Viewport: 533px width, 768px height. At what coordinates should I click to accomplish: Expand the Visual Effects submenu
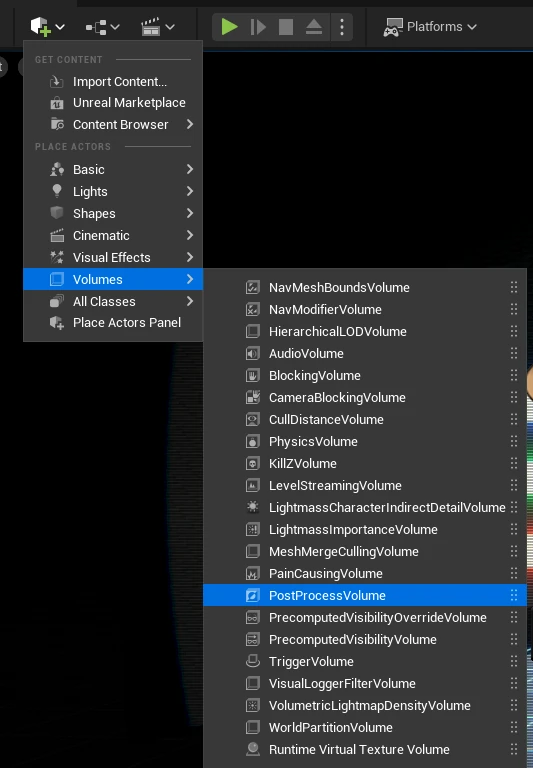coord(113,258)
